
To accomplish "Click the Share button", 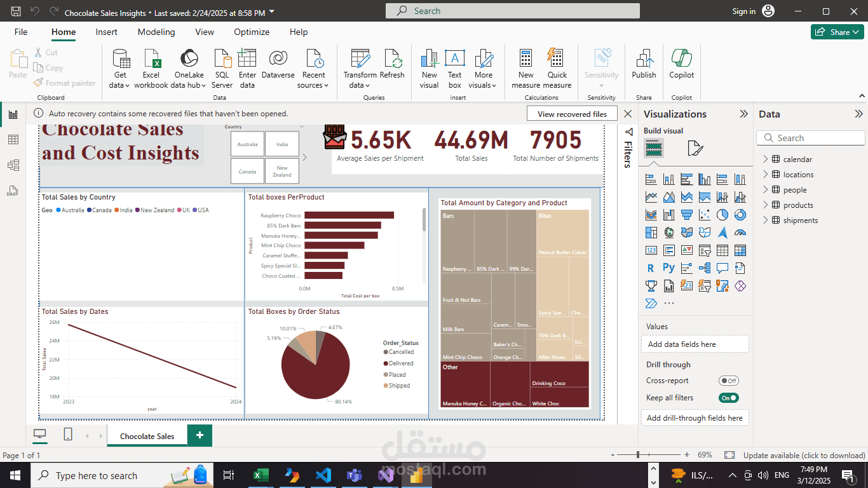I will (x=837, y=32).
